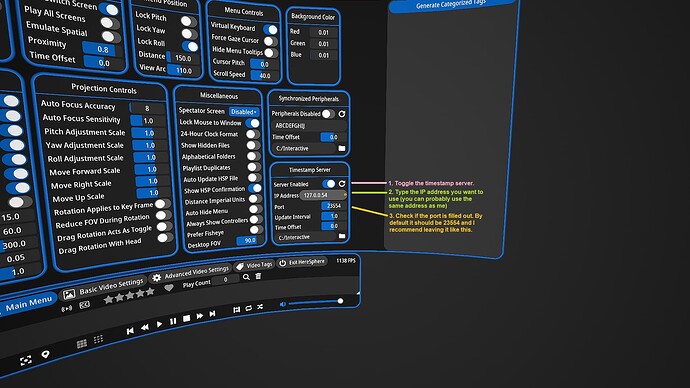Click the magnifier search icon
The width and height of the screenshot is (690, 388).
246,277
